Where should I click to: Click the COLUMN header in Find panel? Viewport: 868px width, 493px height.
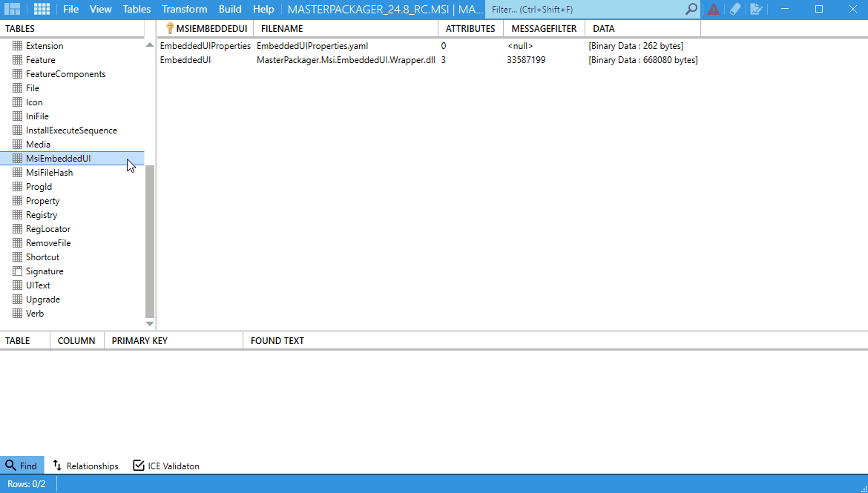pos(77,341)
